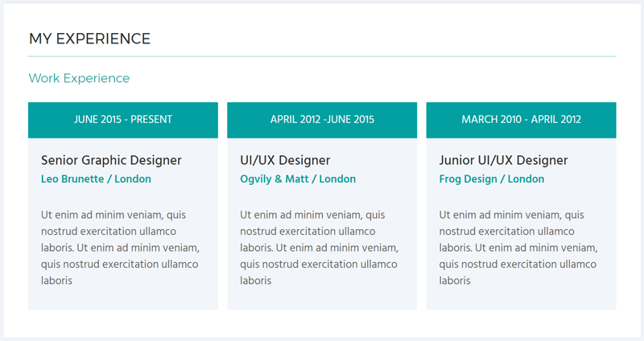Follow the Leo Brunette / London link

coord(96,179)
